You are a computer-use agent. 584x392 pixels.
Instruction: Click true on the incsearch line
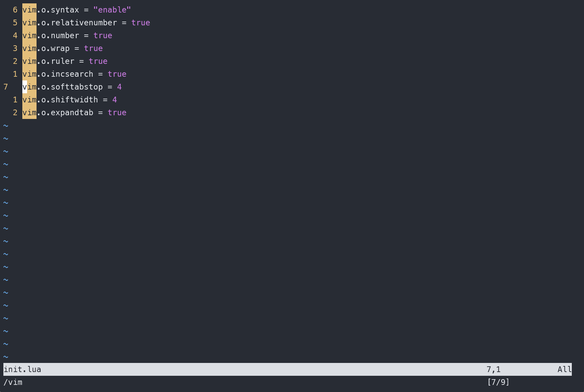[117, 74]
